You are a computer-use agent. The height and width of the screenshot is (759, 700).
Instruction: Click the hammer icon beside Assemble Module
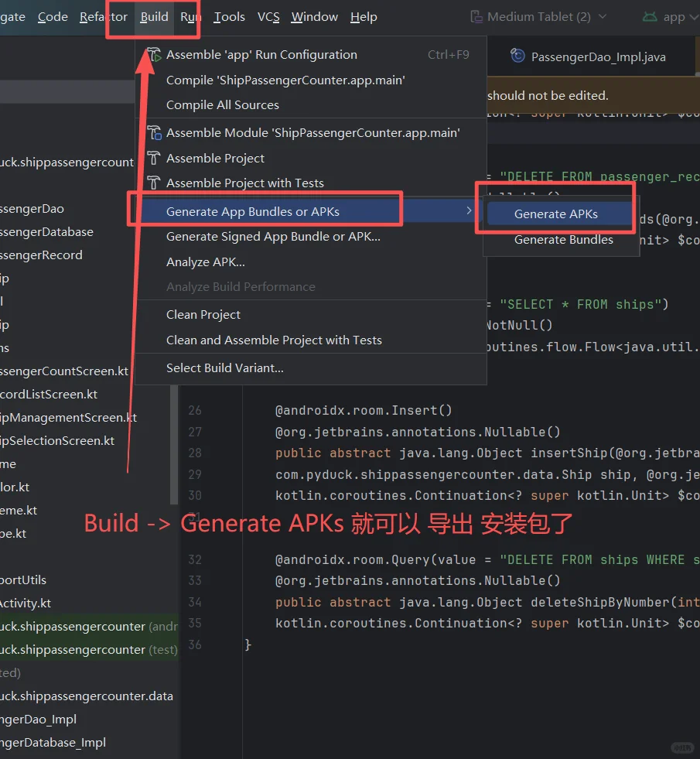[153, 132]
